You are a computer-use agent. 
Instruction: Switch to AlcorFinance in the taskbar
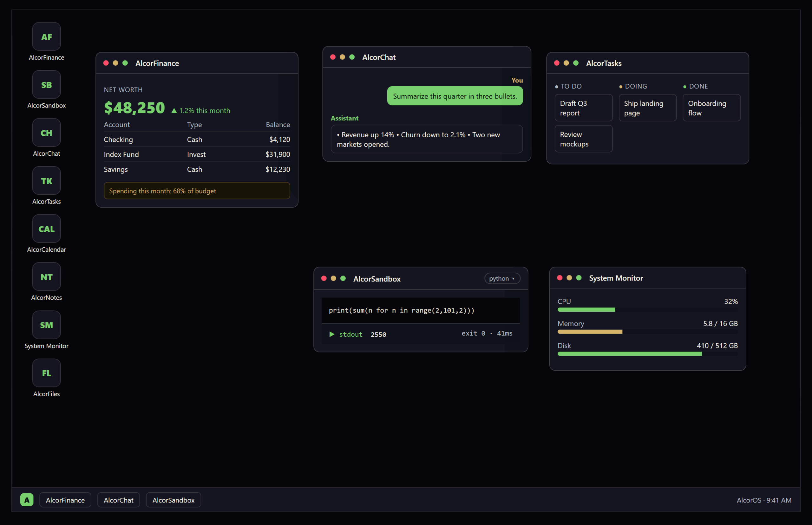pos(65,500)
